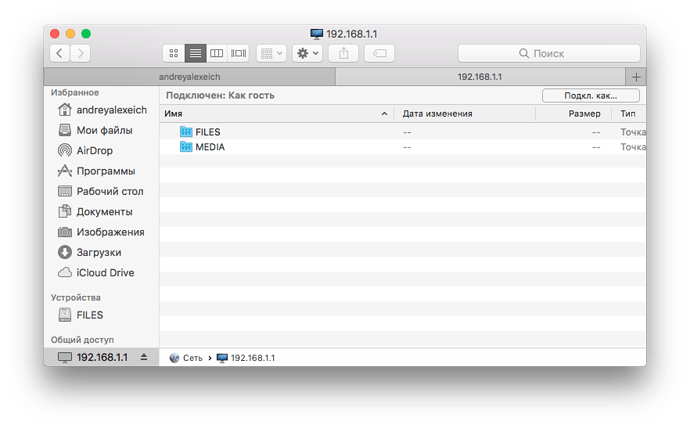The height and width of the screenshot is (428, 690).
Task: Open Рабочий стол in sidebar
Action: point(102,191)
